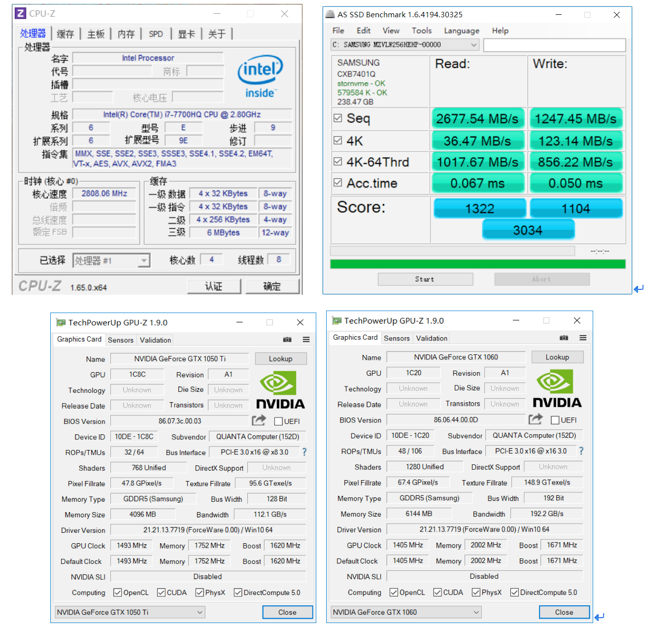Toggle DirectCompute 5.0 checkbox in GTX 1060 window
The width and height of the screenshot is (672, 627).
click(514, 592)
